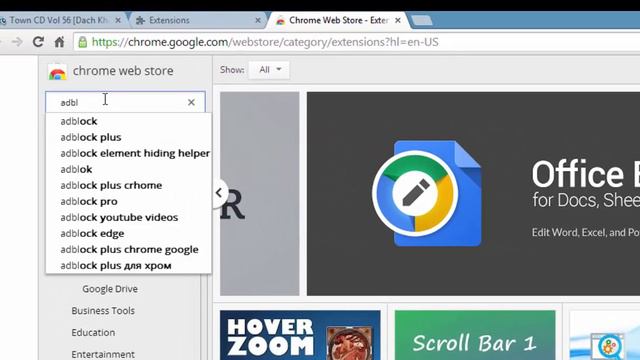Close the Chrome Web Store tab
Screen dimensions: 640x360
pyautogui.click(x=398, y=20)
